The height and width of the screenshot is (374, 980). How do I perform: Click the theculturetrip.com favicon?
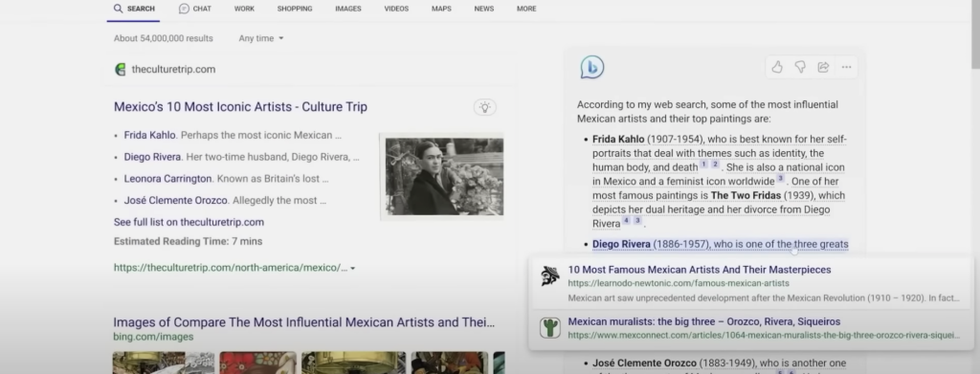tap(121, 69)
